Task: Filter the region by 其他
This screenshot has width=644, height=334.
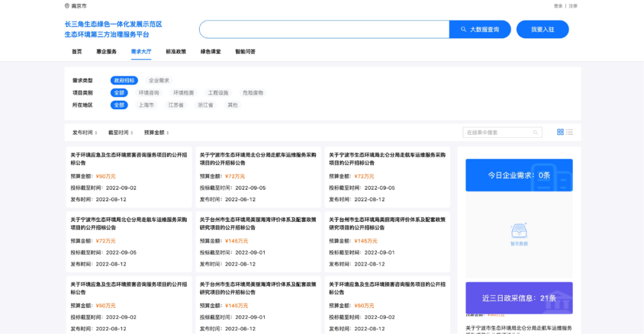Action: [233, 105]
